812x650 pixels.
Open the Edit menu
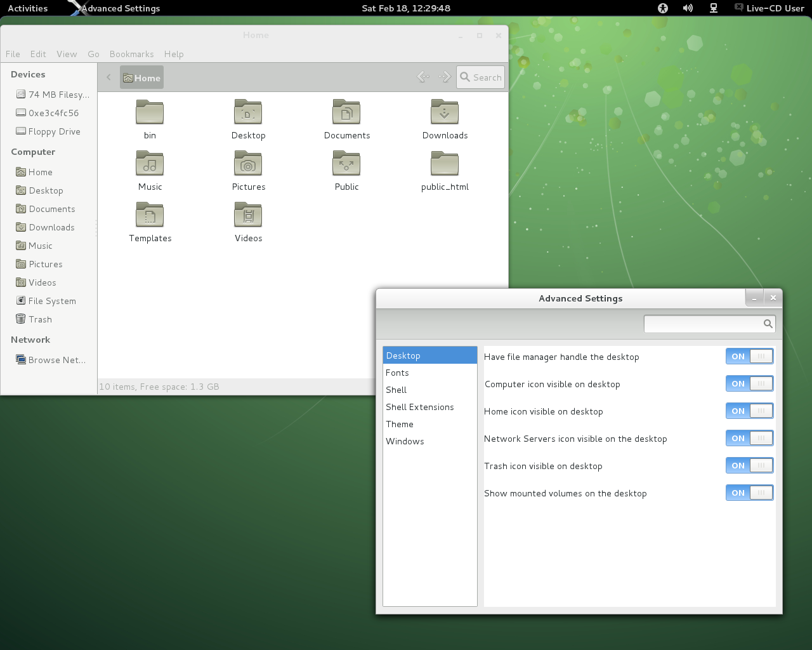(38, 54)
